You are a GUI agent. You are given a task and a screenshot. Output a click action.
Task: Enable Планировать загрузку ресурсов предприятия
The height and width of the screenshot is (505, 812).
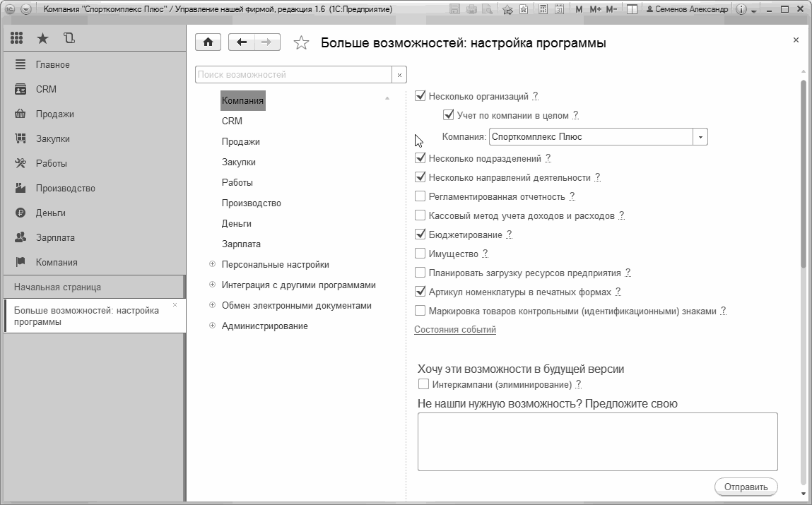click(x=420, y=273)
